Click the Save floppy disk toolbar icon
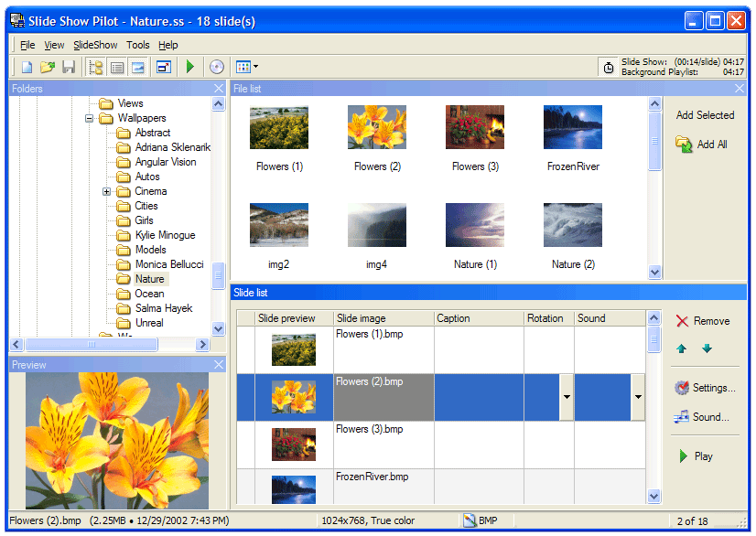Screen dimensions: 756x536 (x=68, y=67)
